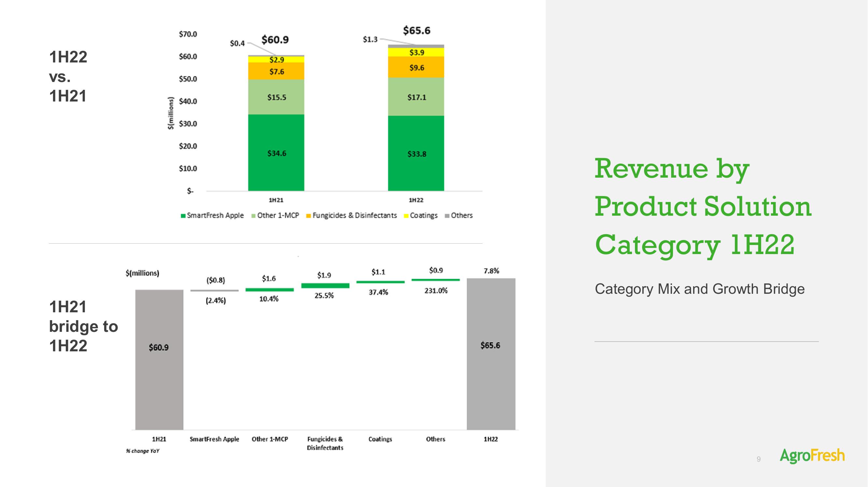Select the $17.1 Other 1-MCP segment

click(416, 97)
